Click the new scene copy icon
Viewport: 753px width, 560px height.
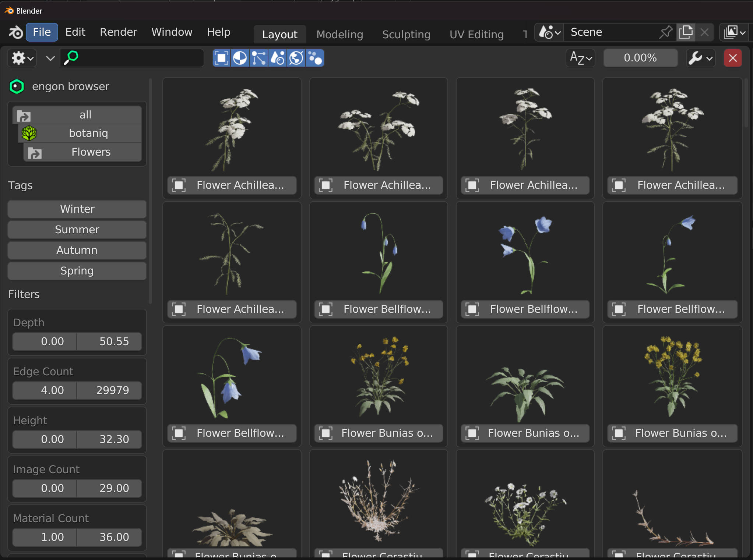click(x=686, y=32)
